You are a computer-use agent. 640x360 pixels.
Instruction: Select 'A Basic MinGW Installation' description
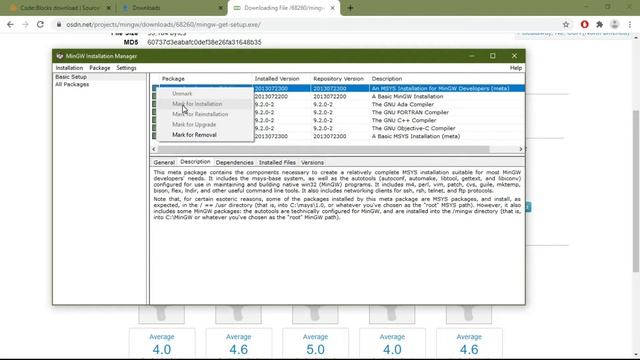[x=407, y=96]
